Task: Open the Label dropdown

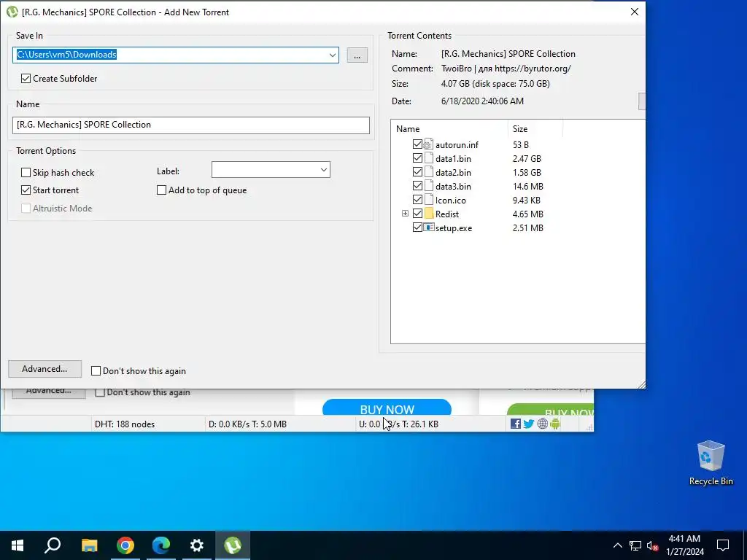Action: point(323,170)
